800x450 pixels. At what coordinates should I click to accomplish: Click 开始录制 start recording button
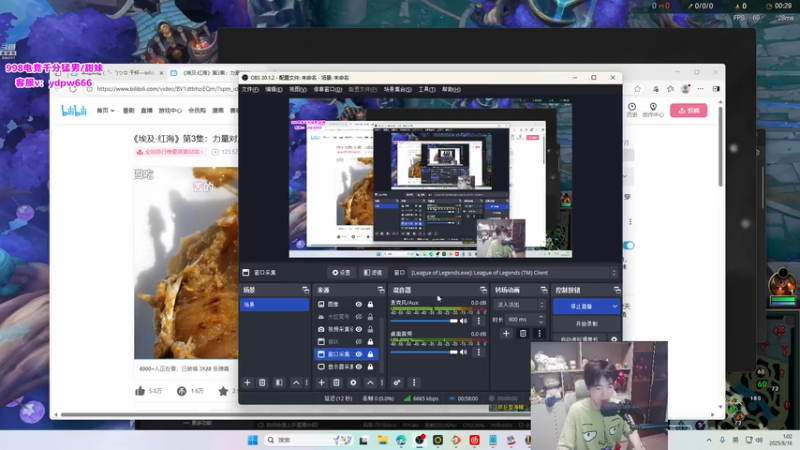click(587, 323)
